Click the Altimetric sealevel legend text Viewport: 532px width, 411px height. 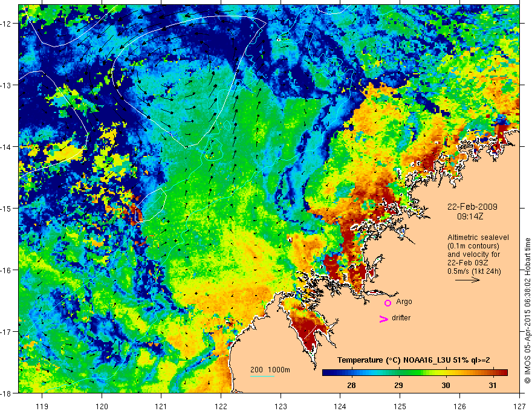pyautogui.click(x=478, y=238)
